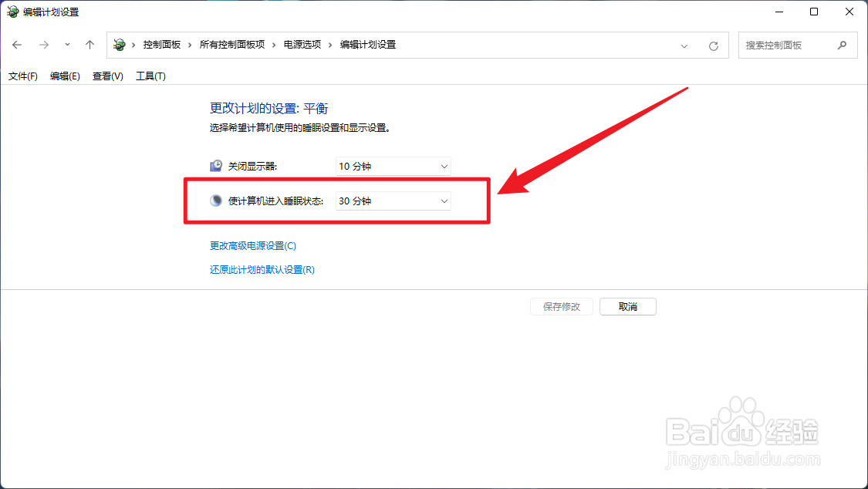Viewport: 868px width, 489px height.
Task: Close the 编辑计划设置 window
Action: (849, 12)
